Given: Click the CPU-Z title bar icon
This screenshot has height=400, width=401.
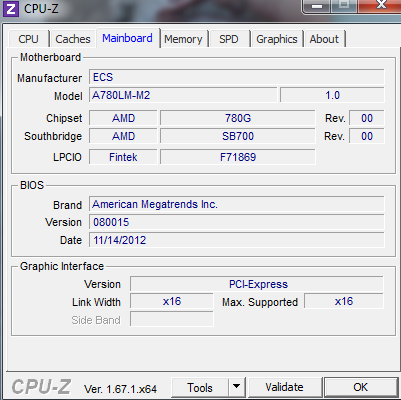Looking at the screenshot, I should coord(11,8).
